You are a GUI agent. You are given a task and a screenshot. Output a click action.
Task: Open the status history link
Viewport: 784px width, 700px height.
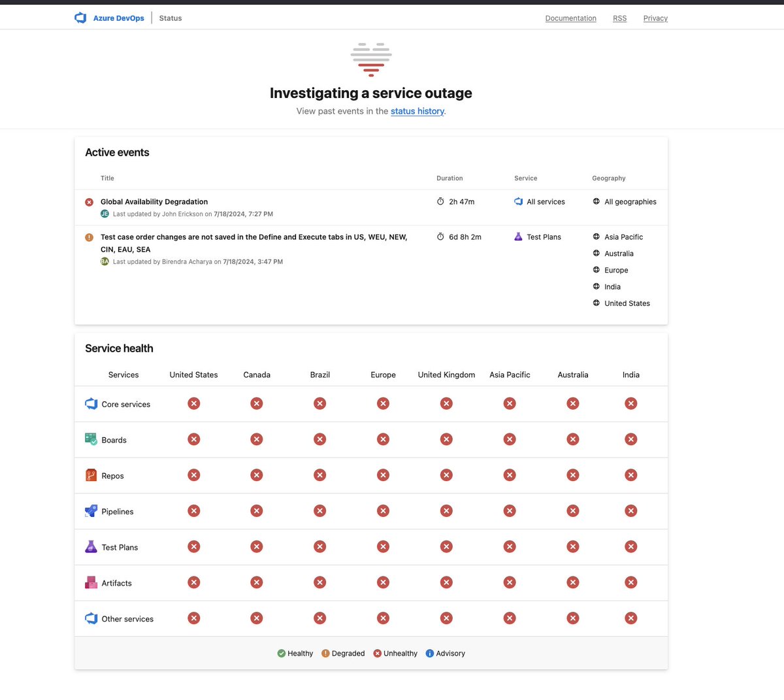(x=417, y=111)
